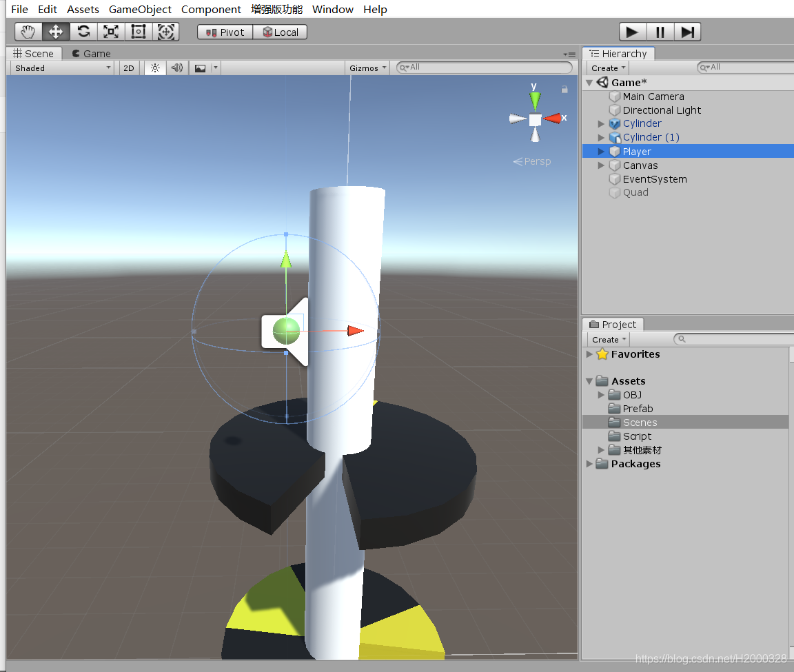This screenshot has width=794, height=672.
Task: Step forward one frame
Action: click(687, 32)
